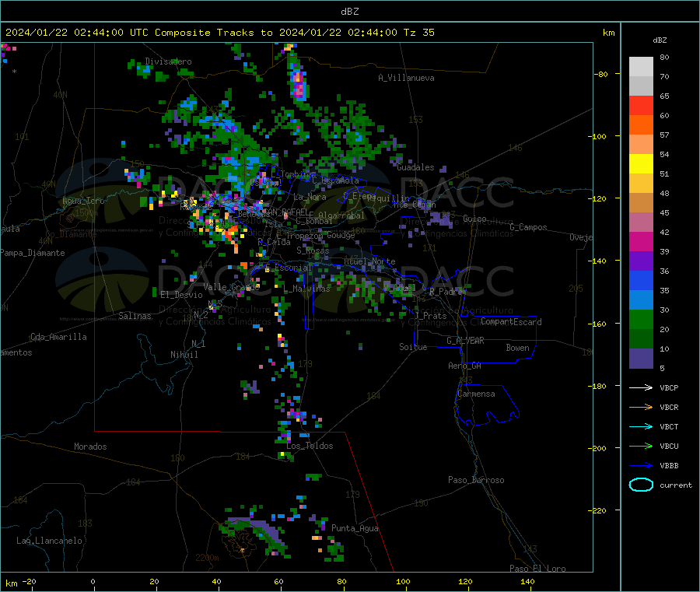Select the yellow color band between 51 and 54 dBZ

641,164
